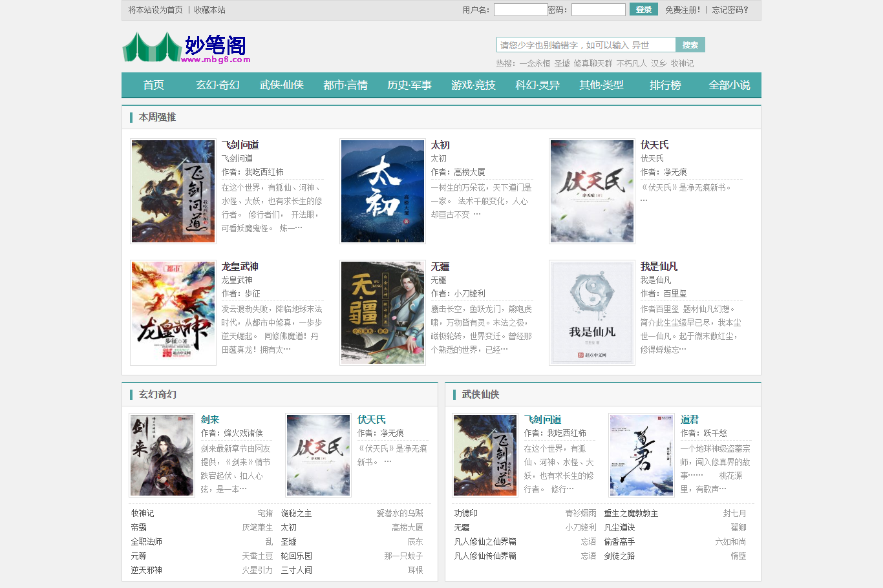Open 功德印 list entry
The width and height of the screenshot is (883, 588).
pos(466,513)
